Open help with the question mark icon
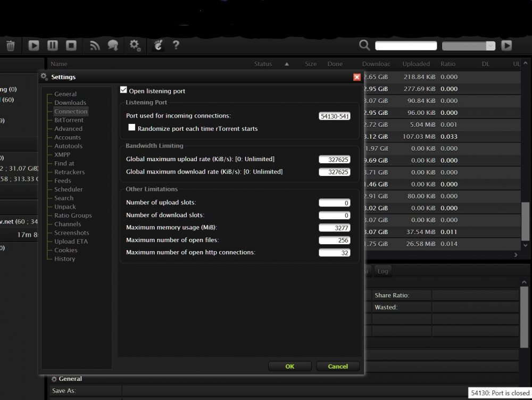The width and height of the screenshot is (532, 400). (176, 45)
